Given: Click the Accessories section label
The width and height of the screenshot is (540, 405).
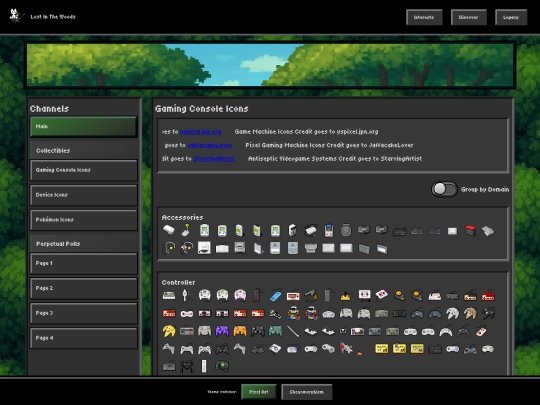Looking at the screenshot, I should (182, 217).
